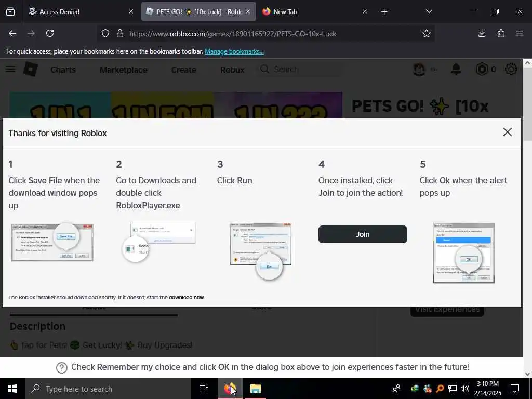532x399 pixels.
Task: Open the Windows notification center
Action: coord(515,389)
